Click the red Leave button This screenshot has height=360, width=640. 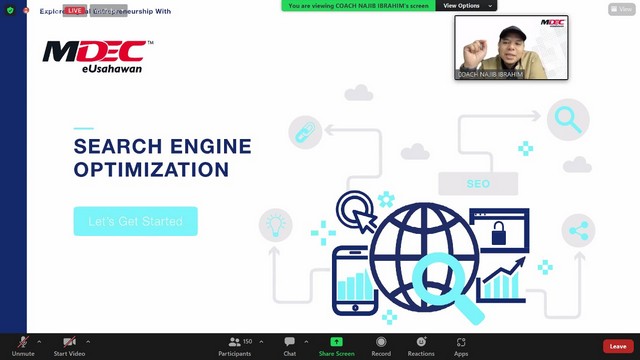click(x=618, y=346)
